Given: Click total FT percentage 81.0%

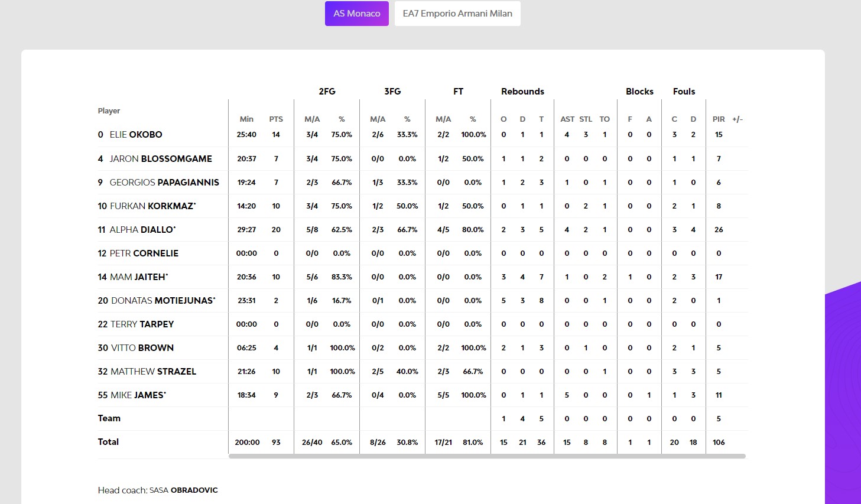Looking at the screenshot, I should coord(473,442).
